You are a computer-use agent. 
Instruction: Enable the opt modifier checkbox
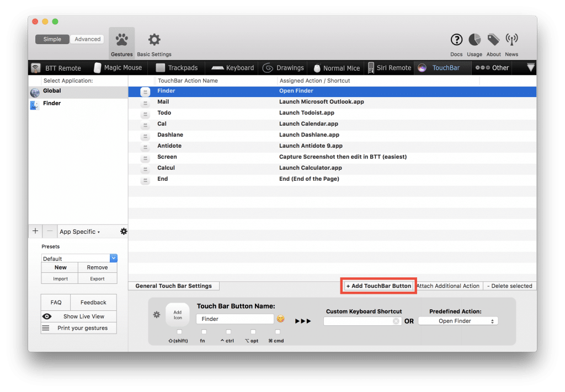pyautogui.click(x=253, y=331)
